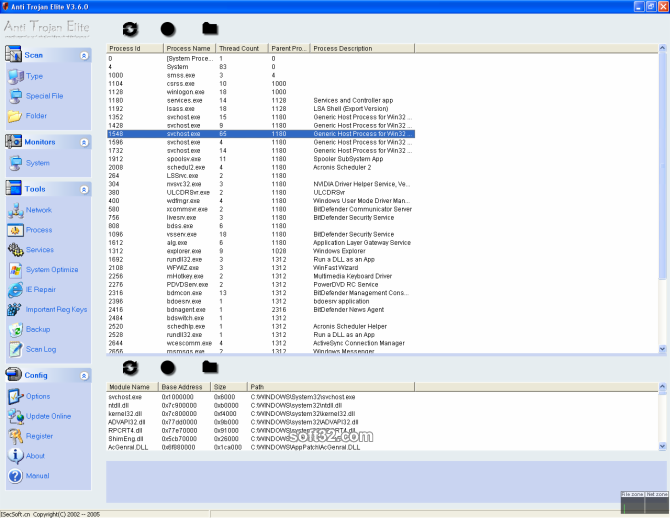Select the explorer.exe process row
Screen dimensions: 670x518
[261, 251]
